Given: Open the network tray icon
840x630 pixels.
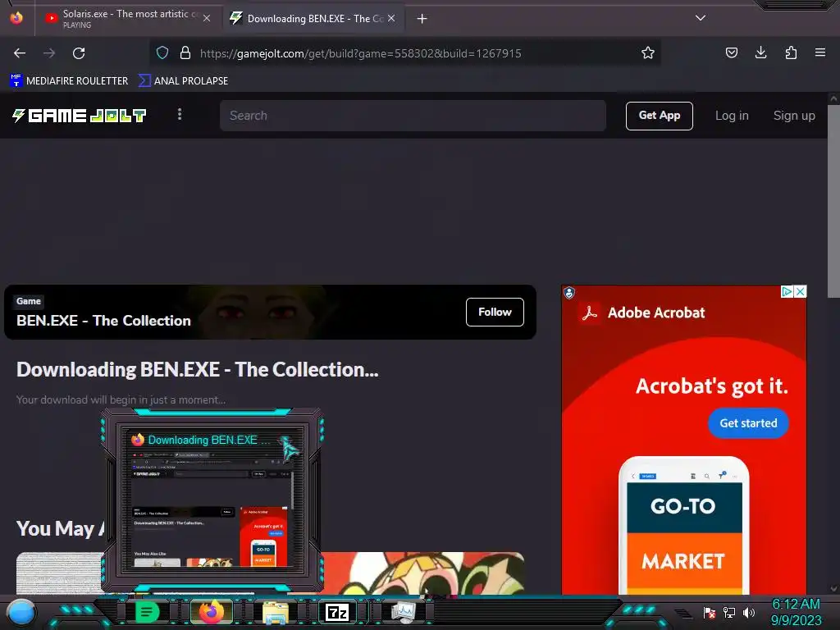Looking at the screenshot, I should (x=728, y=612).
